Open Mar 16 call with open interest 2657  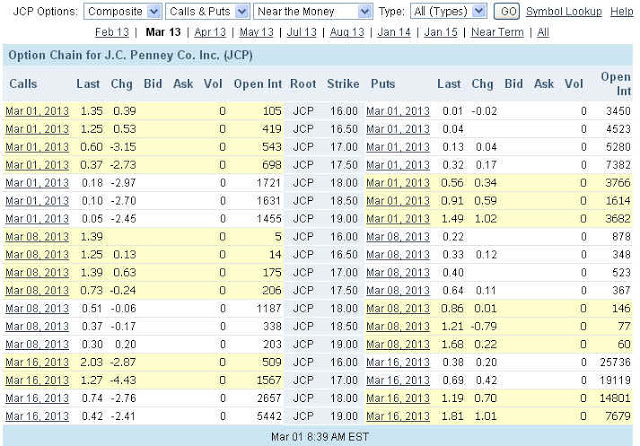pyautogui.click(x=37, y=398)
